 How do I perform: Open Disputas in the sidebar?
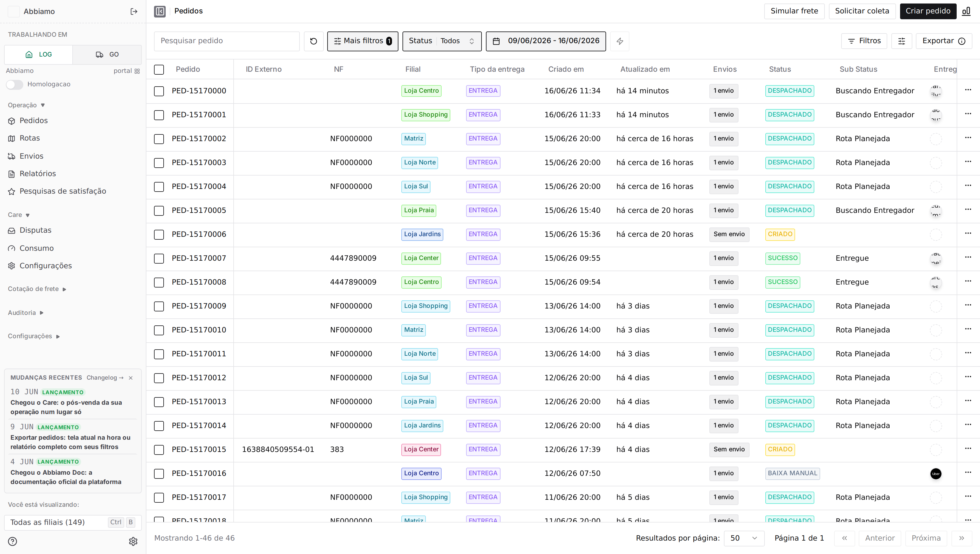pyautogui.click(x=35, y=230)
